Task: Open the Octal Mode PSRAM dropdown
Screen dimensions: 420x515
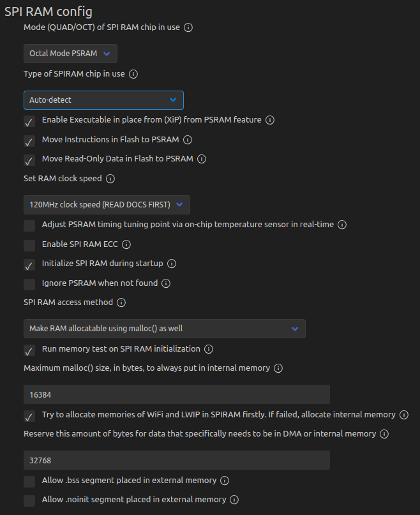Action: click(x=70, y=54)
